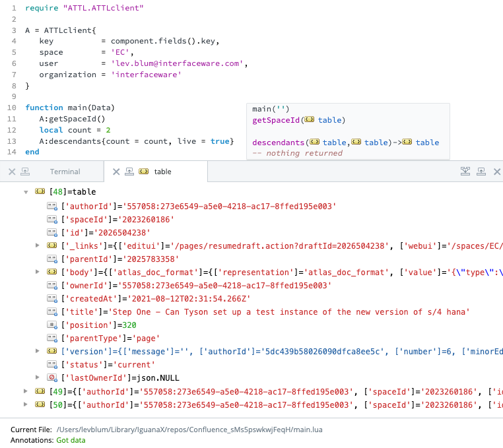Pop out the Terminal tab
The width and height of the screenshot is (503, 448).
(x=25, y=172)
